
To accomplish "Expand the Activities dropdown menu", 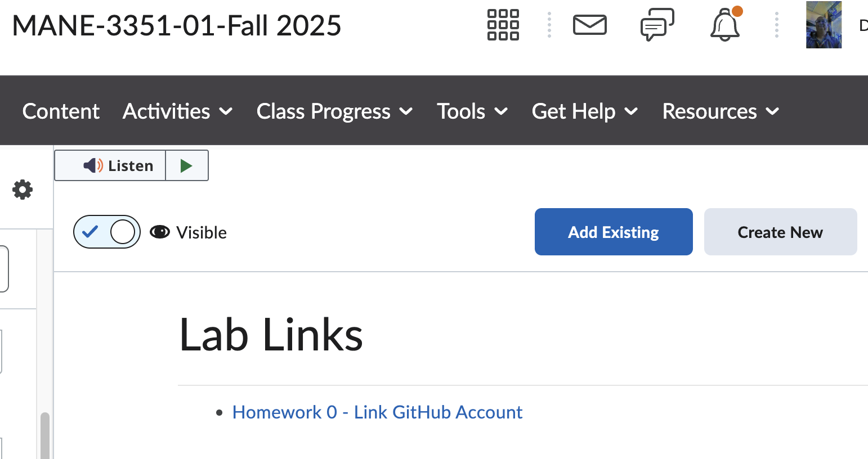I will point(177,111).
